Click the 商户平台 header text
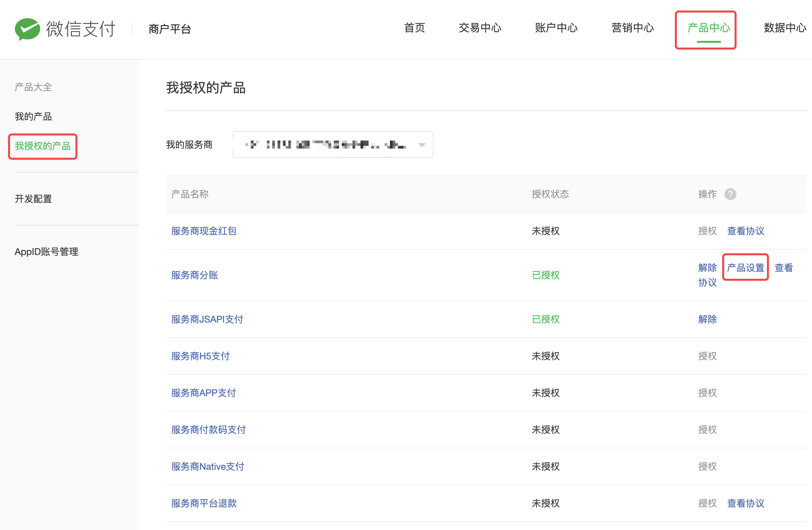The width and height of the screenshot is (812, 530). pyautogui.click(x=170, y=29)
